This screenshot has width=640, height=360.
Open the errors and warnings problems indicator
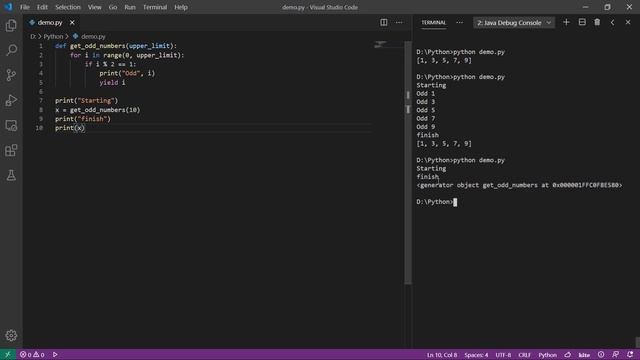click(x=32, y=355)
